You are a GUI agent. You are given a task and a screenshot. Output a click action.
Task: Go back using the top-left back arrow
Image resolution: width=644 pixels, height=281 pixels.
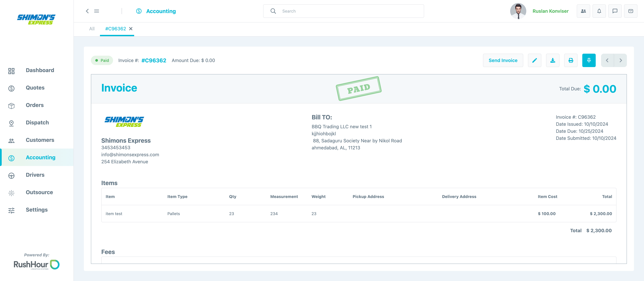87,11
